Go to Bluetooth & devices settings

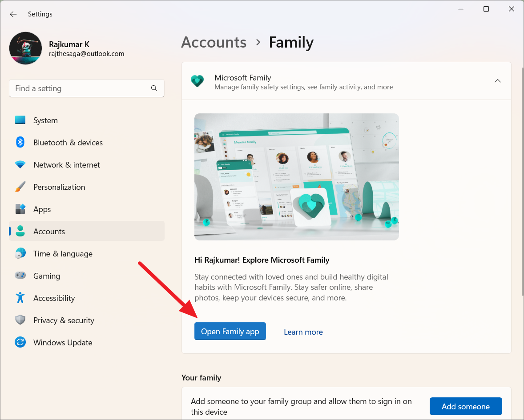[x=87, y=143]
